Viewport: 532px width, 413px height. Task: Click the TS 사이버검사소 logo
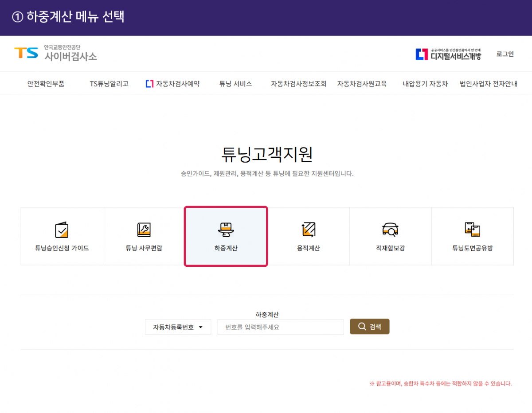pyautogui.click(x=55, y=53)
